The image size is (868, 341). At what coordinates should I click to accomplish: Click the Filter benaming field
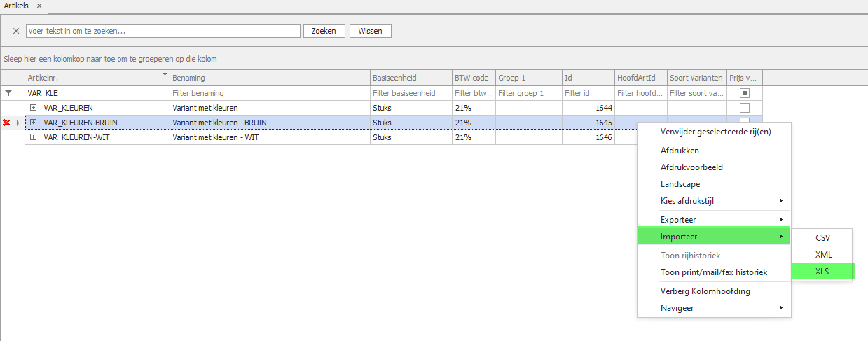coord(270,93)
